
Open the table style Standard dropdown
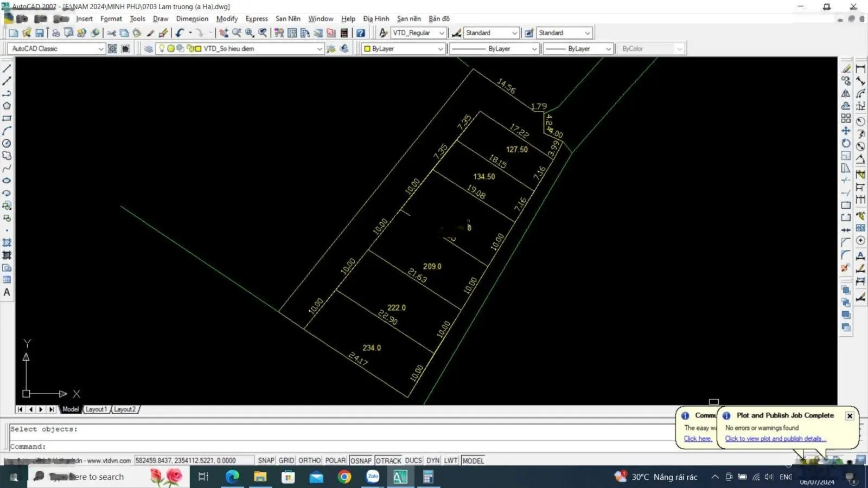point(587,33)
